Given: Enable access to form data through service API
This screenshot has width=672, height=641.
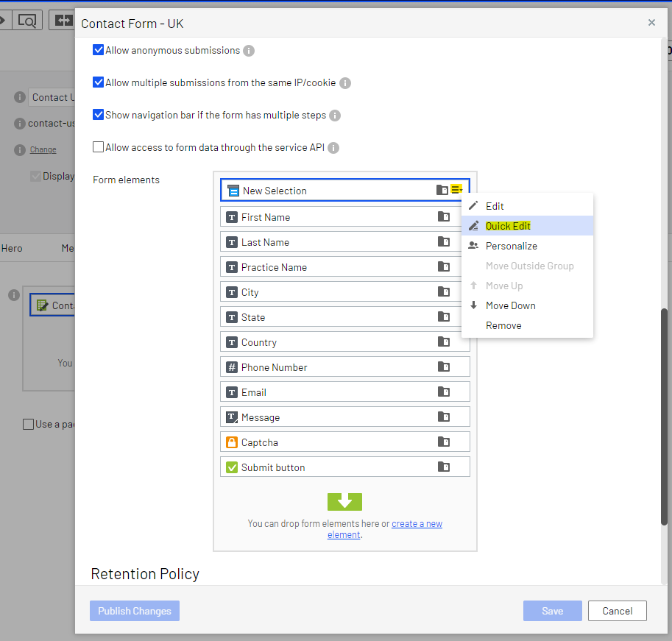Looking at the screenshot, I should click(x=98, y=146).
